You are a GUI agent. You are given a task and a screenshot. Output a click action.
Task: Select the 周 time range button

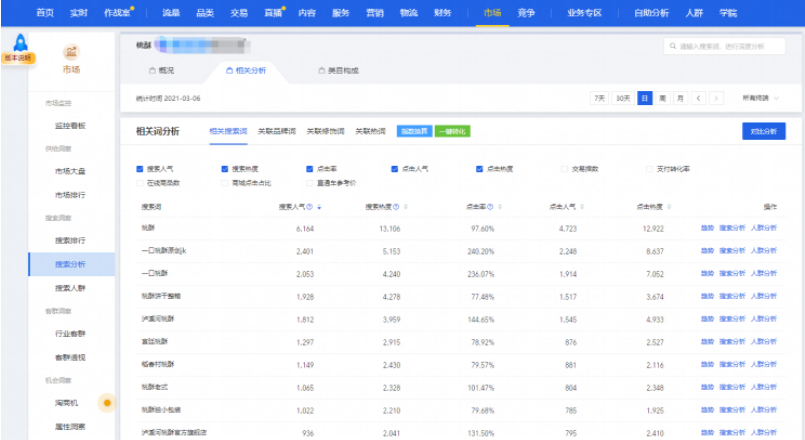pyautogui.click(x=662, y=98)
